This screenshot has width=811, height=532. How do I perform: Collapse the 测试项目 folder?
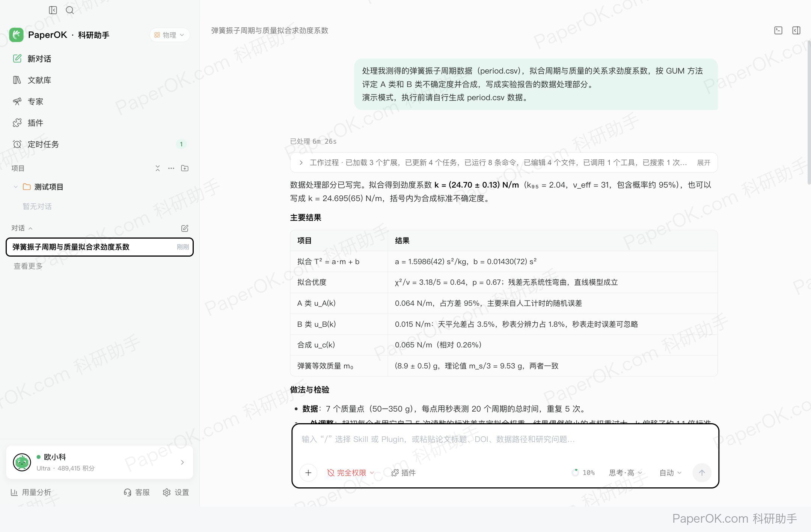click(15, 187)
